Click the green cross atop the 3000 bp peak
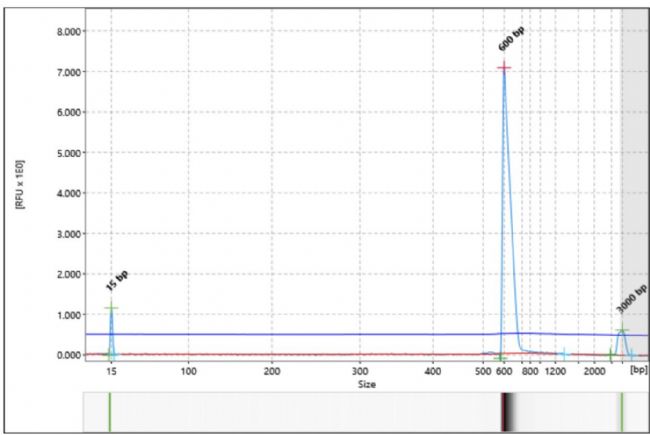This screenshot has width=650, height=435. coord(621,331)
